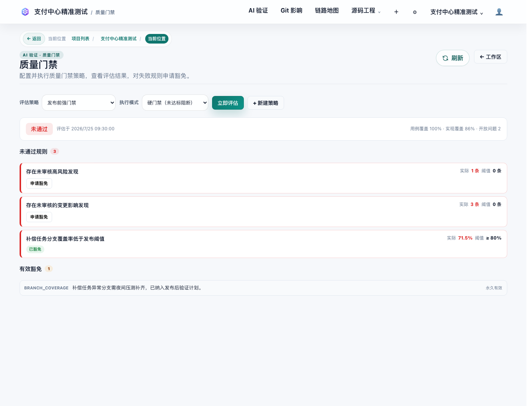Image resolution: width=532 pixels, height=406 pixels.
Task: Open the Git 影响 nav item
Action: click(291, 11)
